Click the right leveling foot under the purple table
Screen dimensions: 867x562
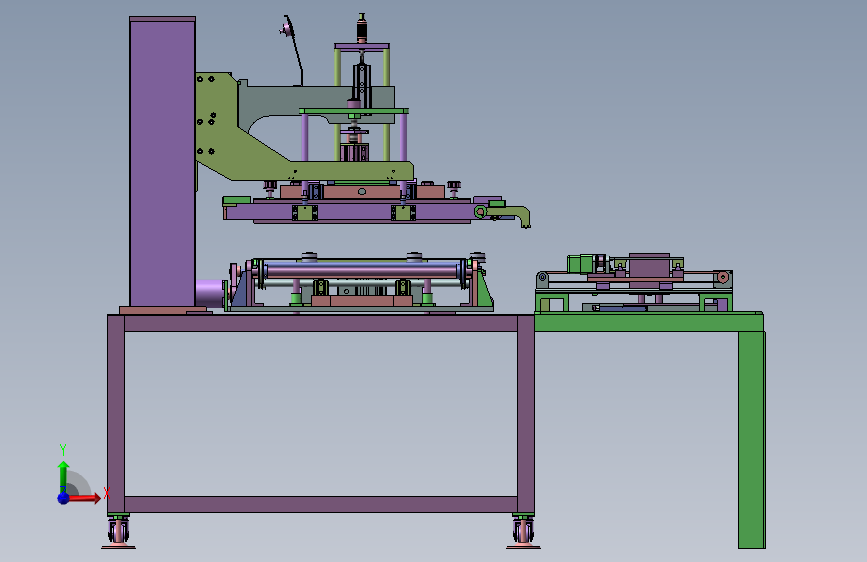(x=523, y=532)
